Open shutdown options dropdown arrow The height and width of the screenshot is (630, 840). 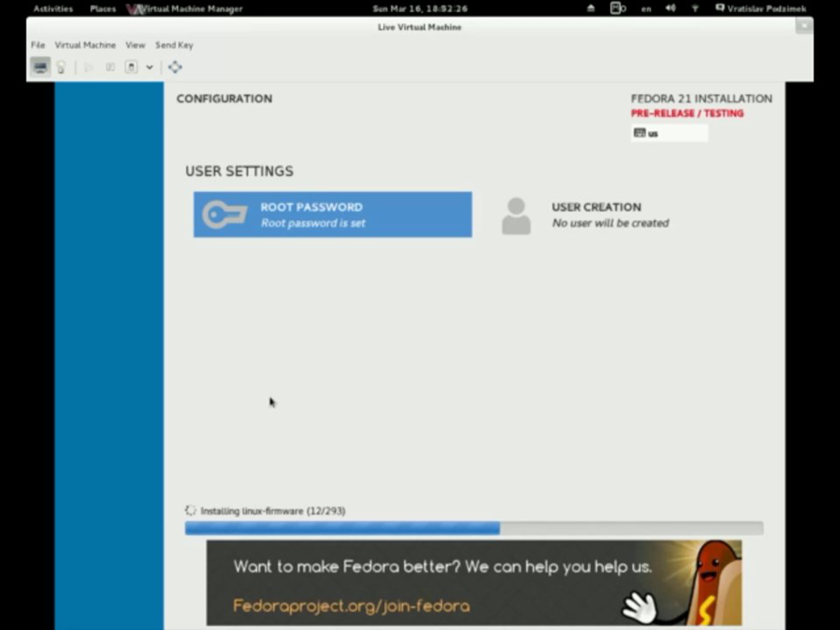[149, 68]
